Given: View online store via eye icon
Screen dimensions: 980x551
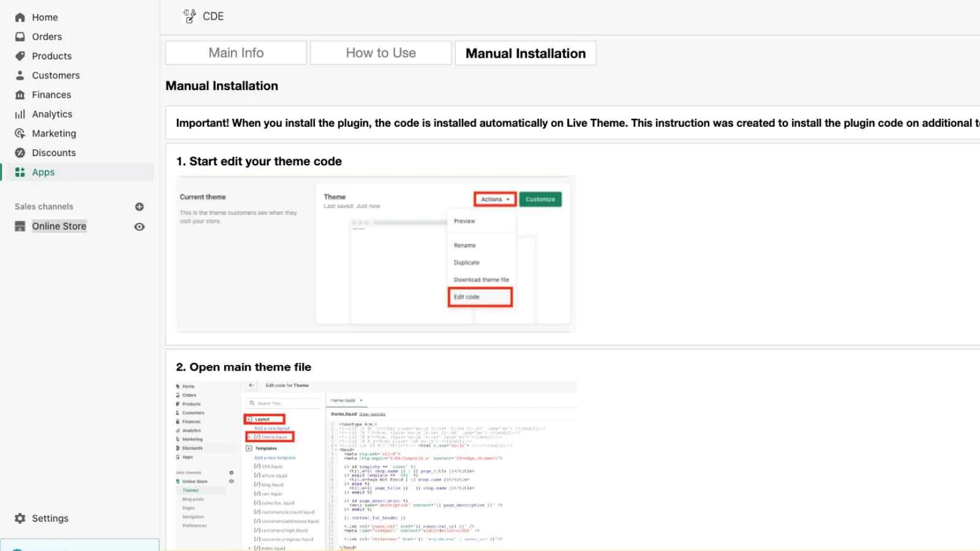Looking at the screenshot, I should click(140, 227).
